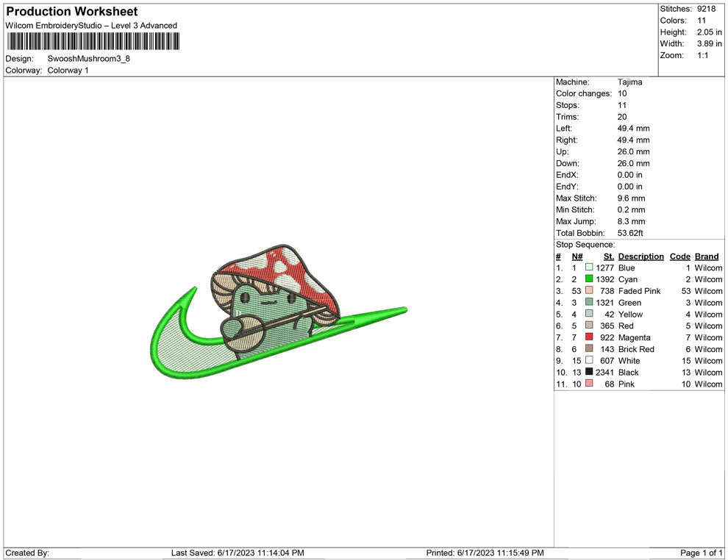The width and height of the screenshot is (728, 560).
Task: Click the Faded Pink description text
Action: click(639, 291)
